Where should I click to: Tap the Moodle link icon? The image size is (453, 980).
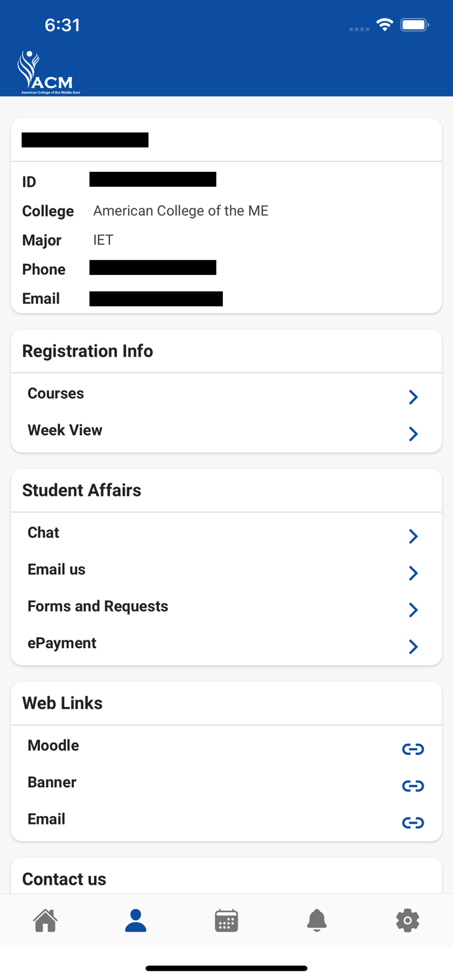(x=413, y=749)
